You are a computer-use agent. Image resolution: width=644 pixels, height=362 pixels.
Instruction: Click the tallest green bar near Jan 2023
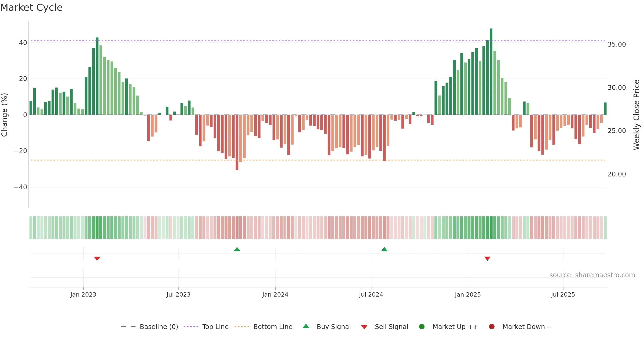click(x=97, y=76)
